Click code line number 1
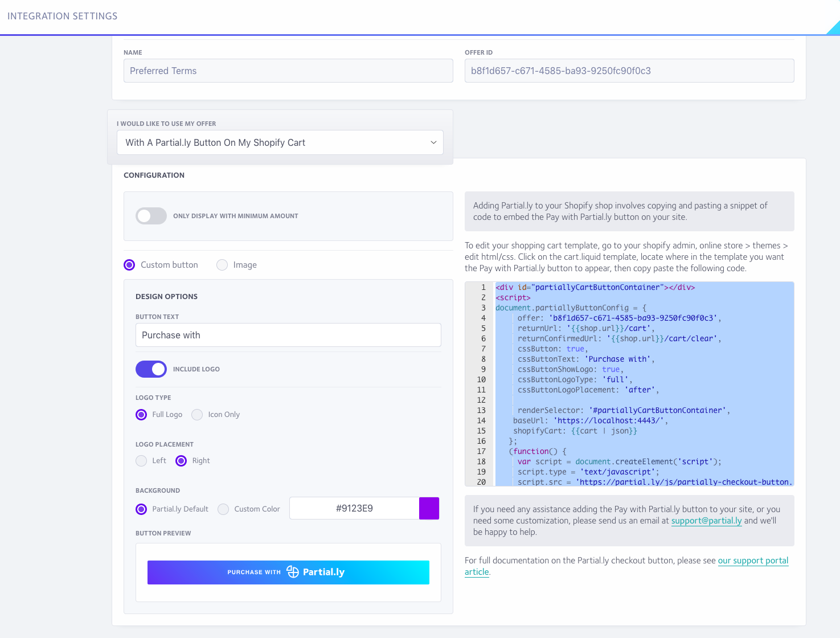This screenshot has height=638, width=840. [x=483, y=287]
